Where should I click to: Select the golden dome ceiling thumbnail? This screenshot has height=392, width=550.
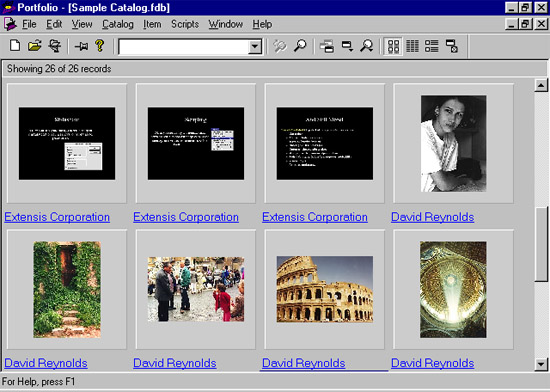tap(453, 289)
